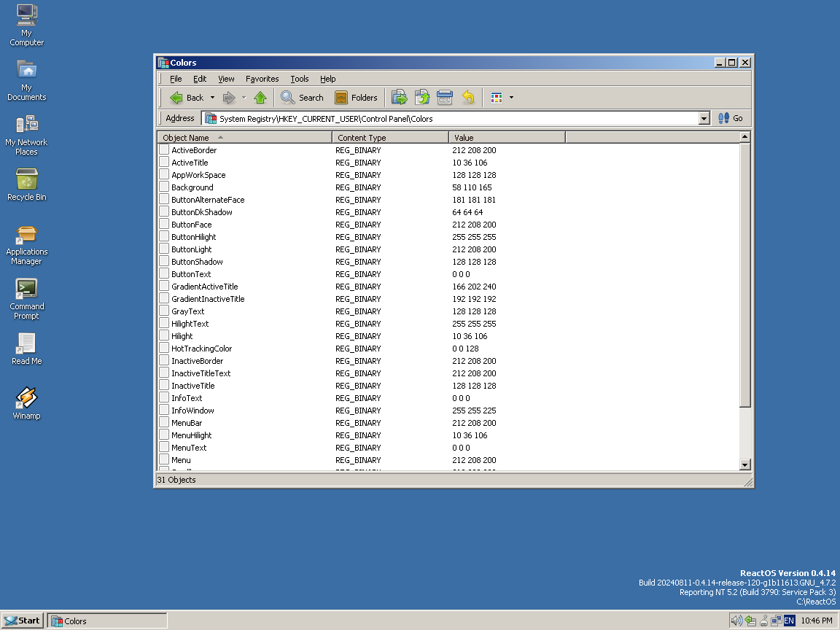The image size is (840, 630).
Task: Click the safely remove hardware tray icon
Action: (x=750, y=621)
